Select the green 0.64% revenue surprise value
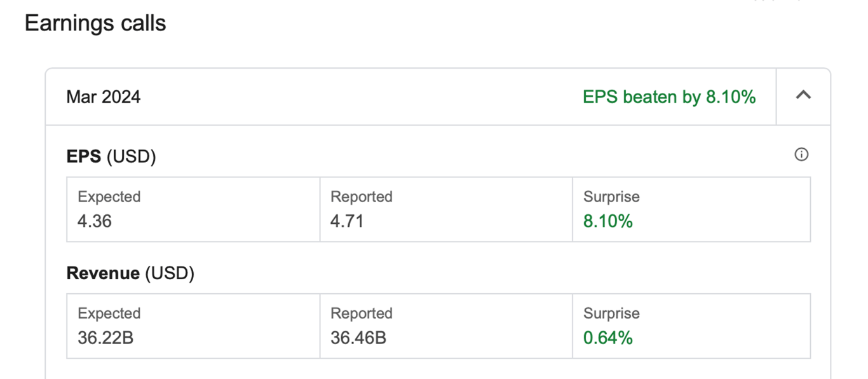This screenshot has height=379, width=868. pos(608,338)
